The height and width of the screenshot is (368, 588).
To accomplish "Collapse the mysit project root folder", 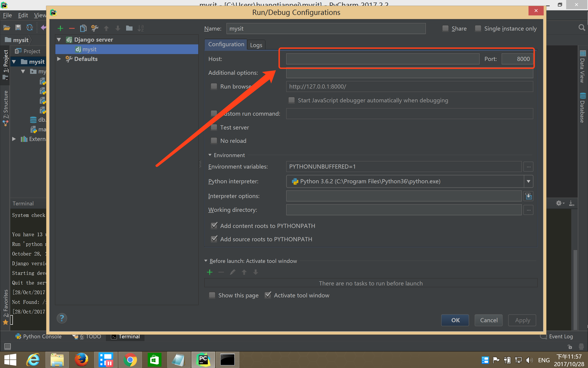I will click(x=14, y=62).
